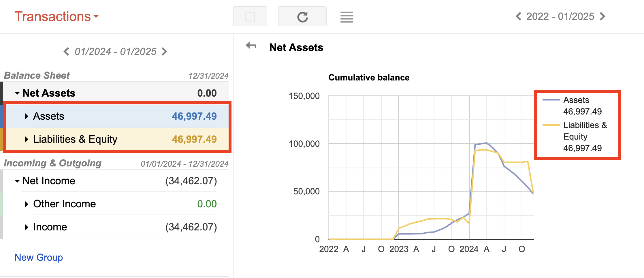Viewport: 644px width, 278px height.
Task: Expand the Assets row disclosure triangle
Action: [26, 116]
